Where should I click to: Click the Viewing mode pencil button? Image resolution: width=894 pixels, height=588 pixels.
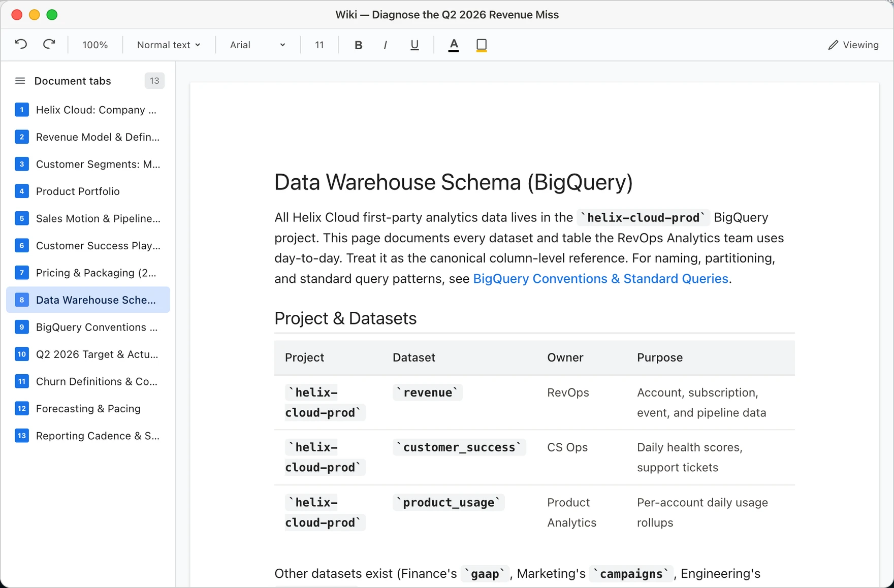point(853,45)
